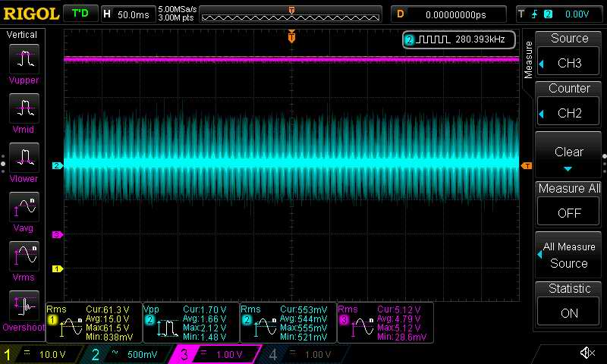Click the 3.00M pts memory depth text
Screen dimensions: 607x364
[x=176, y=17]
